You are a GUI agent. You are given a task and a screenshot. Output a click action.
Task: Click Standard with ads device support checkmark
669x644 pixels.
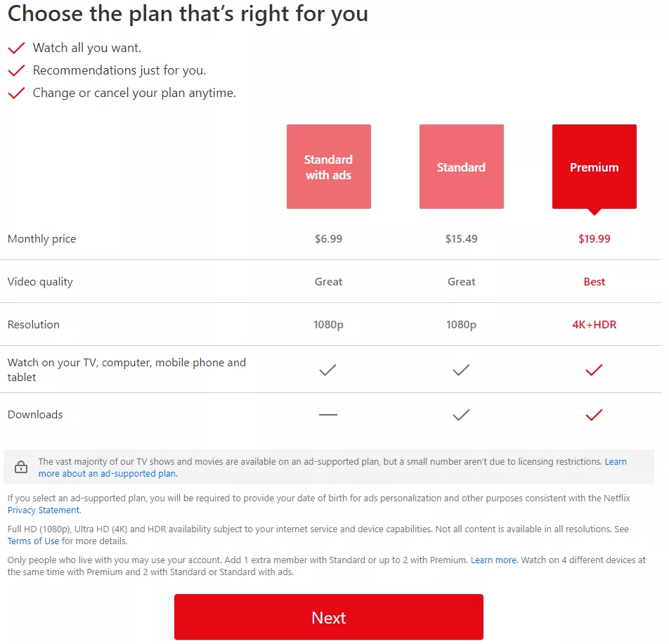pyautogui.click(x=327, y=370)
